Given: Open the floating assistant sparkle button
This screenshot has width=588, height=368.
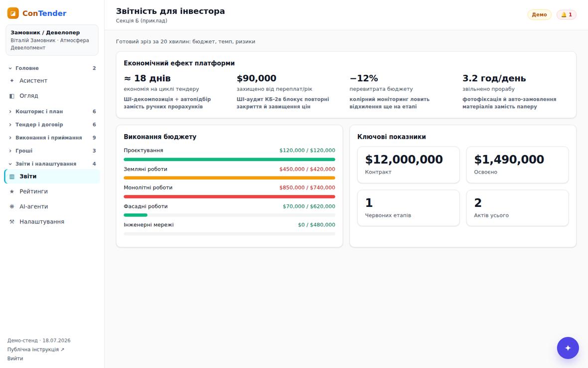Looking at the screenshot, I should pyautogui.click(x=568, y=348).
